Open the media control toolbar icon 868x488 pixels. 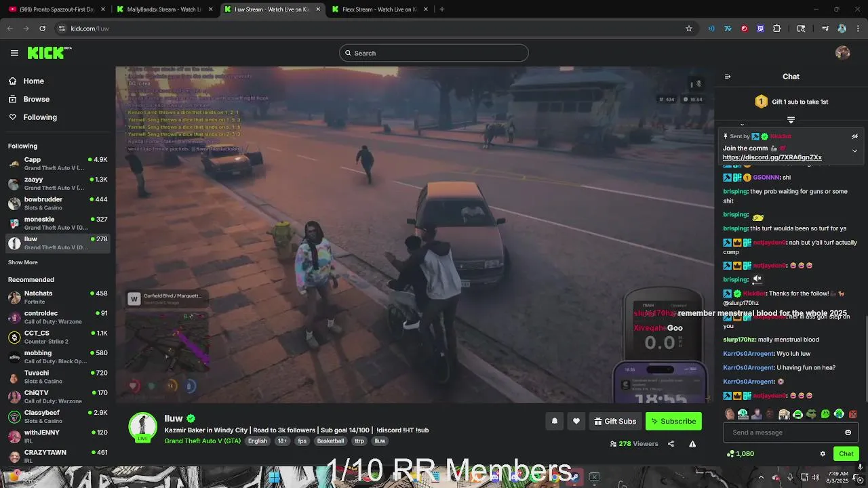tap(825, 28)
